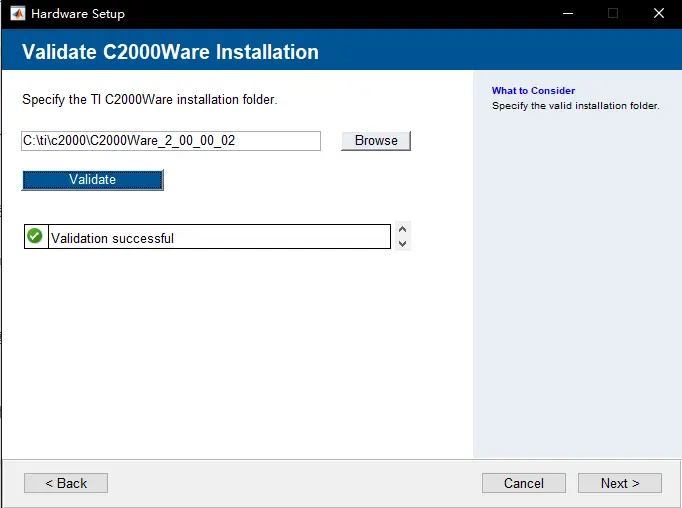Click the MATLAB logo in the title bar
This screenshot has width=682, height=508.
17,14
